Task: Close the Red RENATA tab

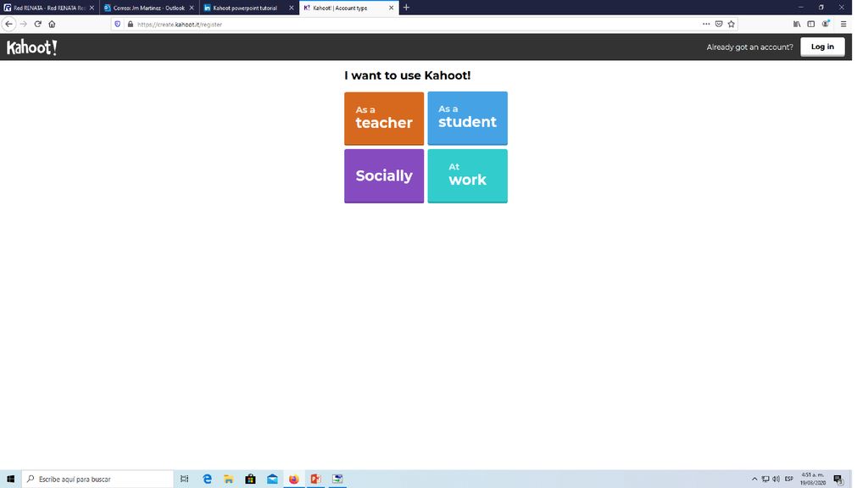Action: pyautogui.click(x=92, y=8)
